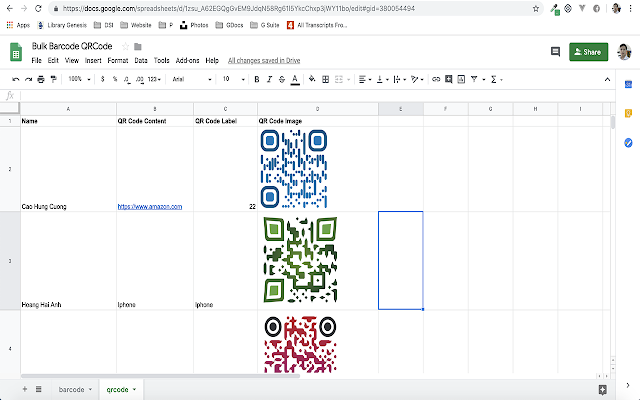Select the cell containing 'Cao Hung Cuong'
The height and width of the screenshot is (400, 640).
pyautogui.click(x=68, y=169)
